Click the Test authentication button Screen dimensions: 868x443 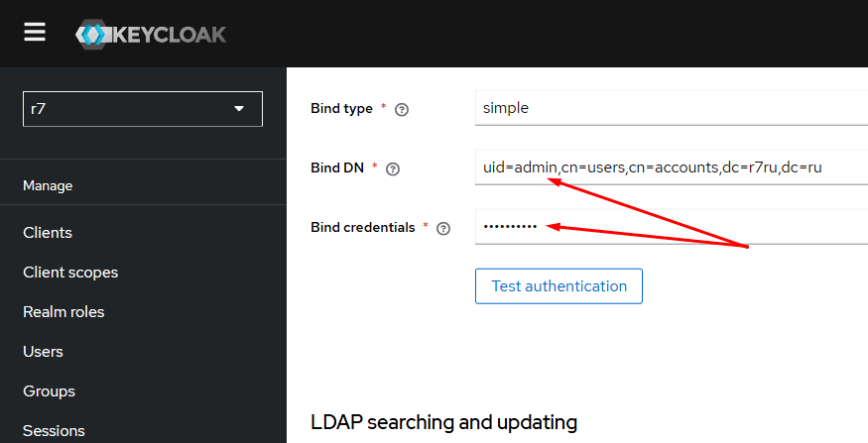coord(559,286)
